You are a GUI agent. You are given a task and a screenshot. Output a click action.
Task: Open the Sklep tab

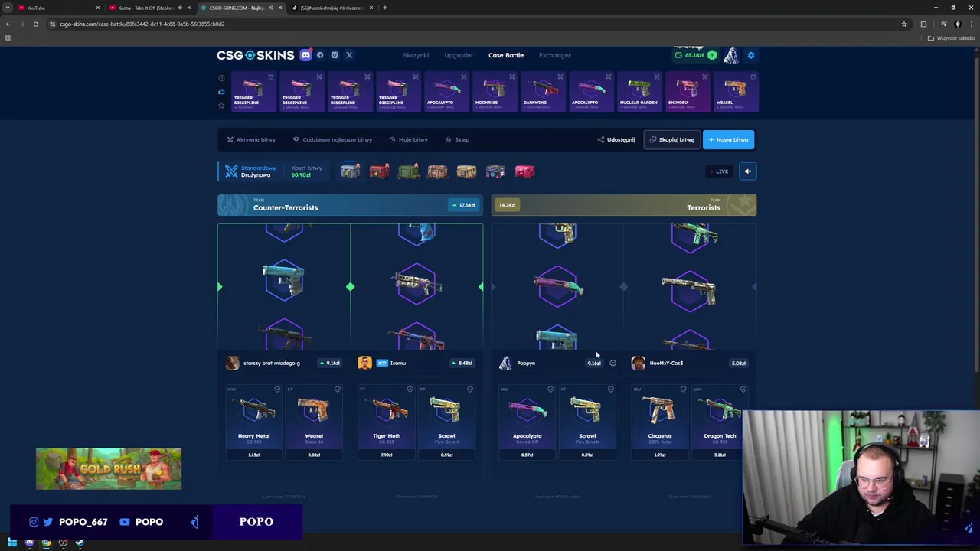click(457, 140)
